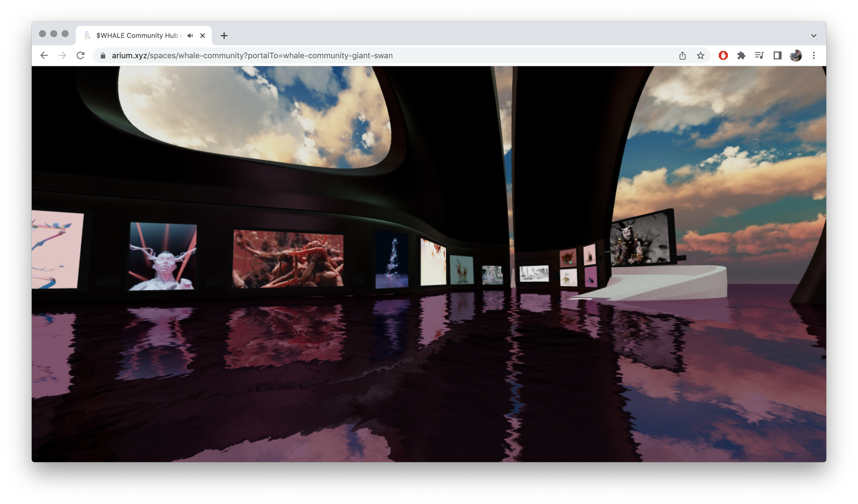Open the Chrome three-dot menu
This screenshot has height=504, width=858.
point(814,55)
